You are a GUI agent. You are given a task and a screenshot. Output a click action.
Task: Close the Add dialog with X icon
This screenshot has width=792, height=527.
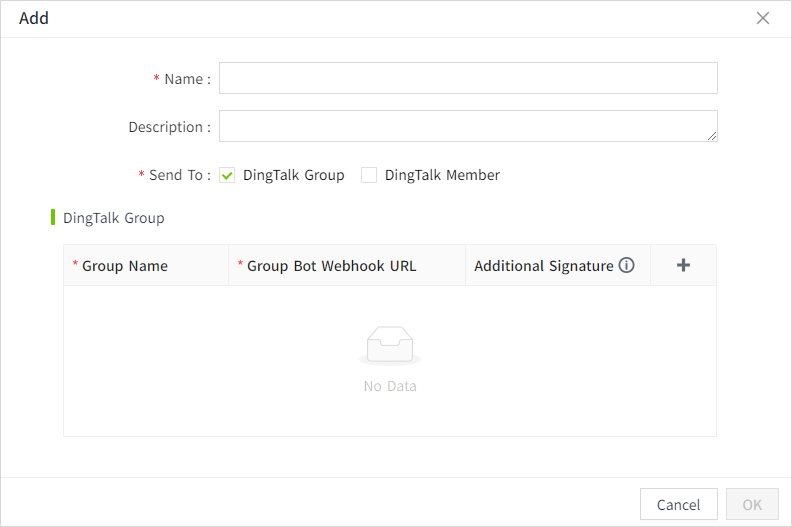pyautogui.click(x=763, y=18)
